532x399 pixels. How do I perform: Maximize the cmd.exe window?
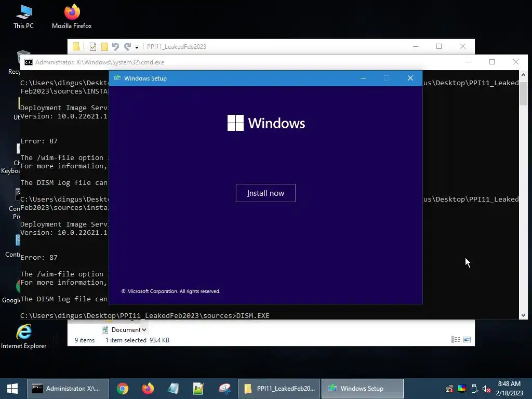(492, 62)
